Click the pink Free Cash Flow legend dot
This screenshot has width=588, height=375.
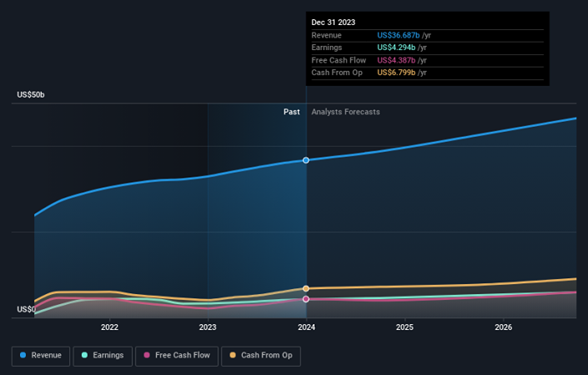pos(147,355)
